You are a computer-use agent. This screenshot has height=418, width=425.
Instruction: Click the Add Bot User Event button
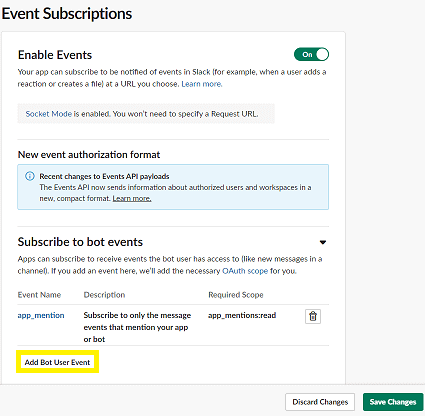point(57,362)
